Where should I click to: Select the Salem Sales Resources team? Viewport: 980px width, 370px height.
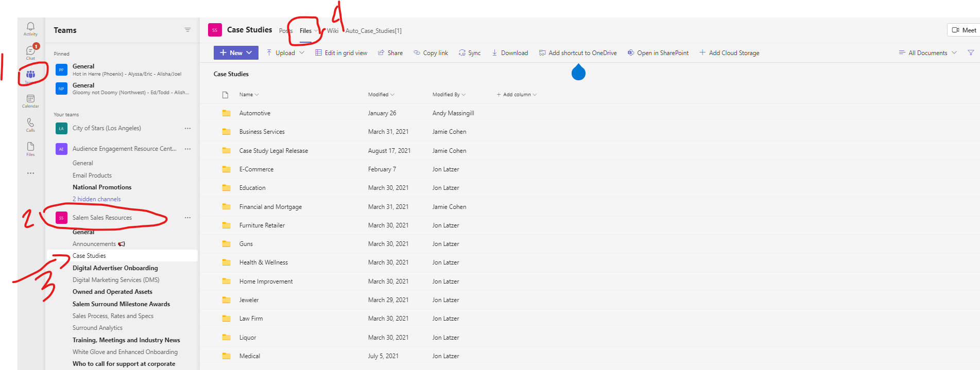coord(102,218)
